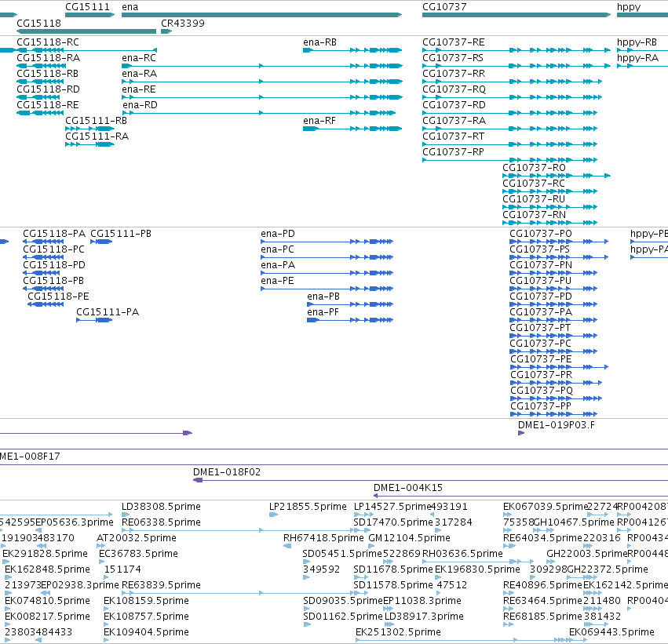Click the ena-PD polypeptide label
This screenshot has height=644, width=668.
[278, 234]
